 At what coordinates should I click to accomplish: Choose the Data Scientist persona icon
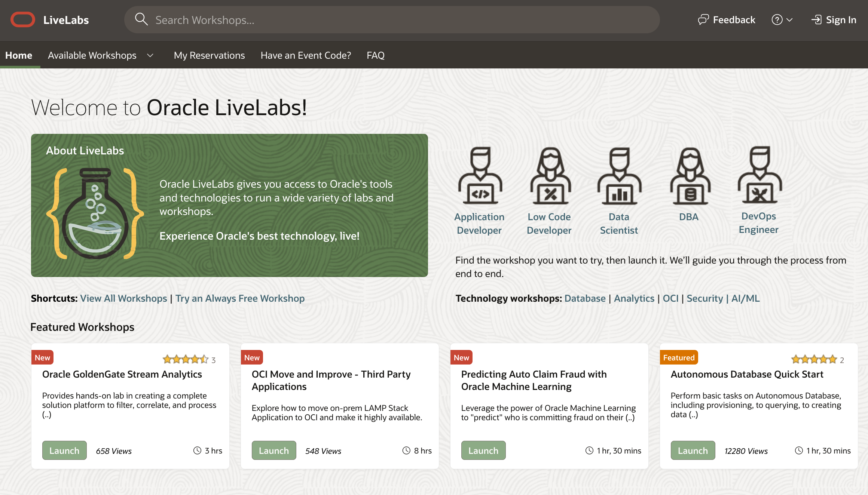(619, 175)
